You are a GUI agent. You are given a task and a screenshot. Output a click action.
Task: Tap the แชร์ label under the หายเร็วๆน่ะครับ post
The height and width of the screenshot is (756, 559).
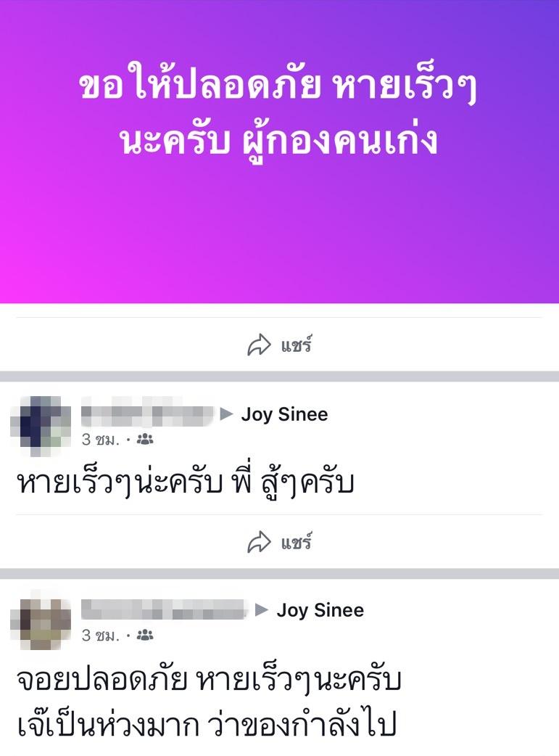[x=297, y=543]
